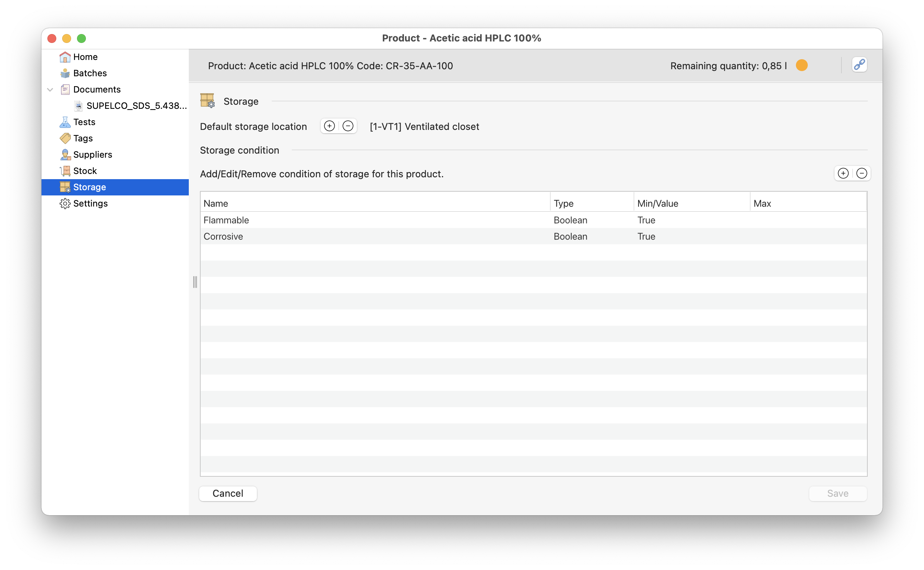Screen dimensions: 924x570
Task: Click the sidebar splitter handle
Action: [195, 282]
